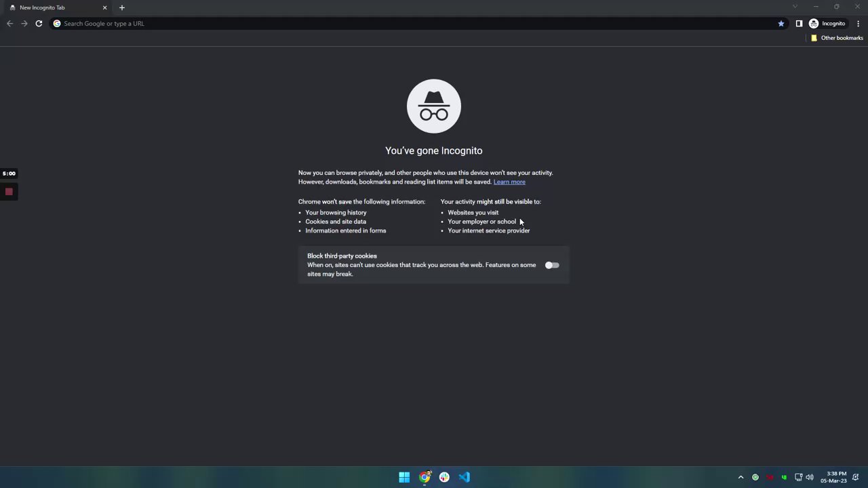The height and width of the screenshot is (488, 868).
Task: Click the browser forward arrow
Action: 24,24
